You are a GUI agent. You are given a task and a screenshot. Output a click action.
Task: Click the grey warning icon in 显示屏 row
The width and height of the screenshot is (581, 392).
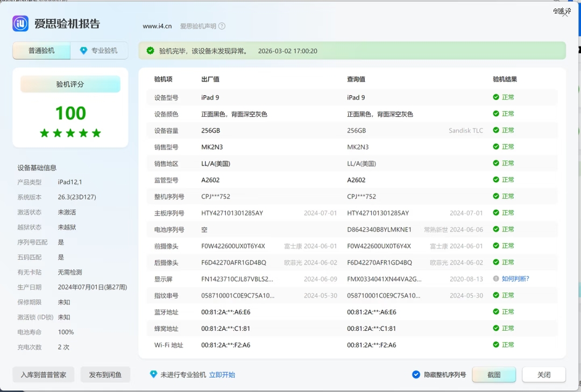point(496,279)
